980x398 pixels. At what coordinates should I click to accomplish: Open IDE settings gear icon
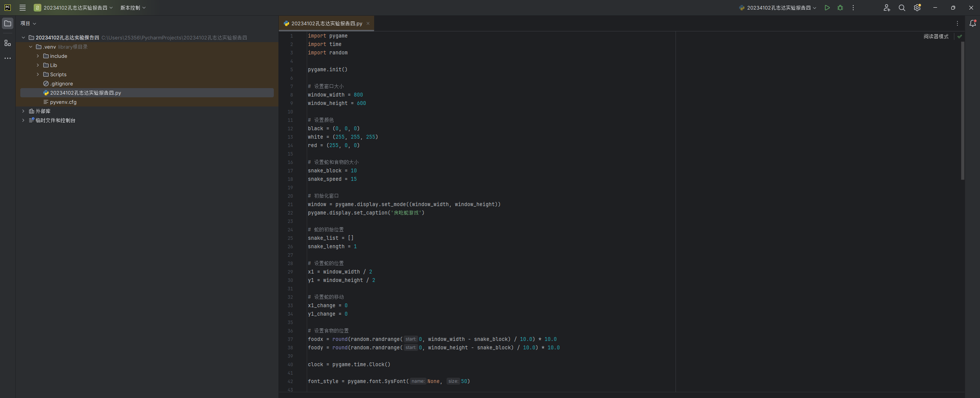(x=917, y=8)
